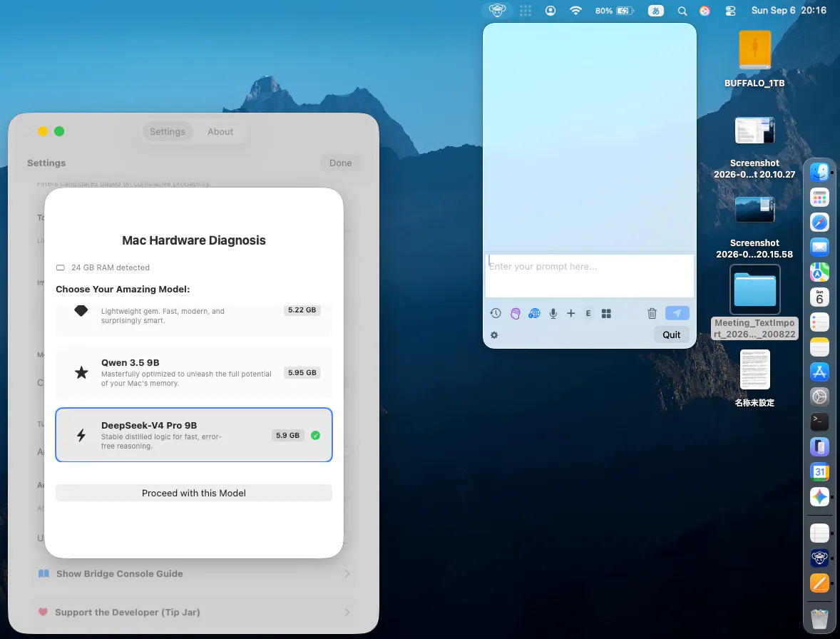Open Pages from the Dock
Image resolution: width=840 pixels, height=639 pixels.
click(x=819, y=583)
